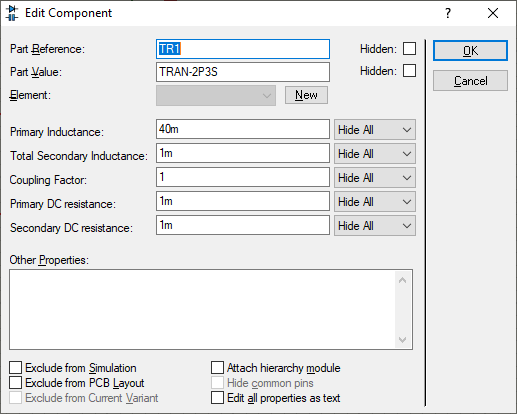Click the Total Secondary Inductance field
This screenshot has width=517, height=414.
(243, 153)
